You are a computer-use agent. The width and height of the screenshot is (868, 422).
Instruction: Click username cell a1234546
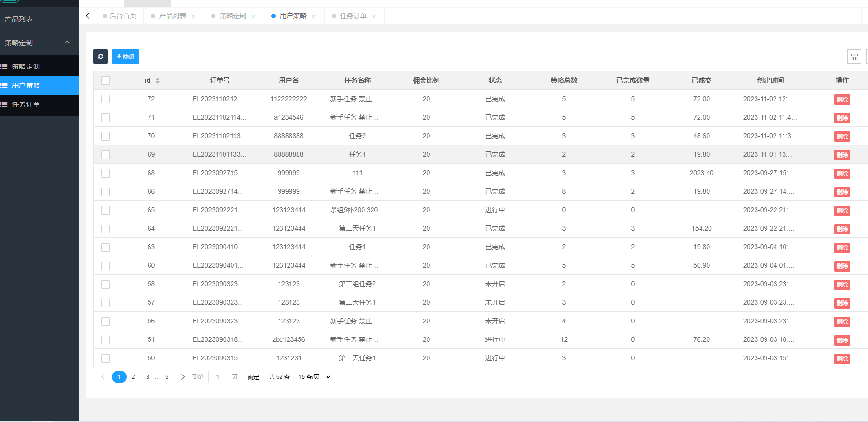click(289, 117)
